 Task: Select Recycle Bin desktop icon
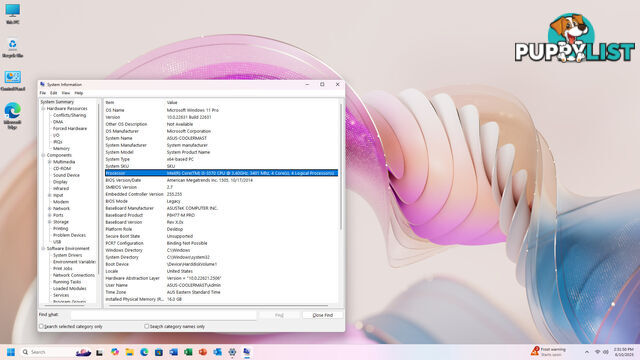13,48
